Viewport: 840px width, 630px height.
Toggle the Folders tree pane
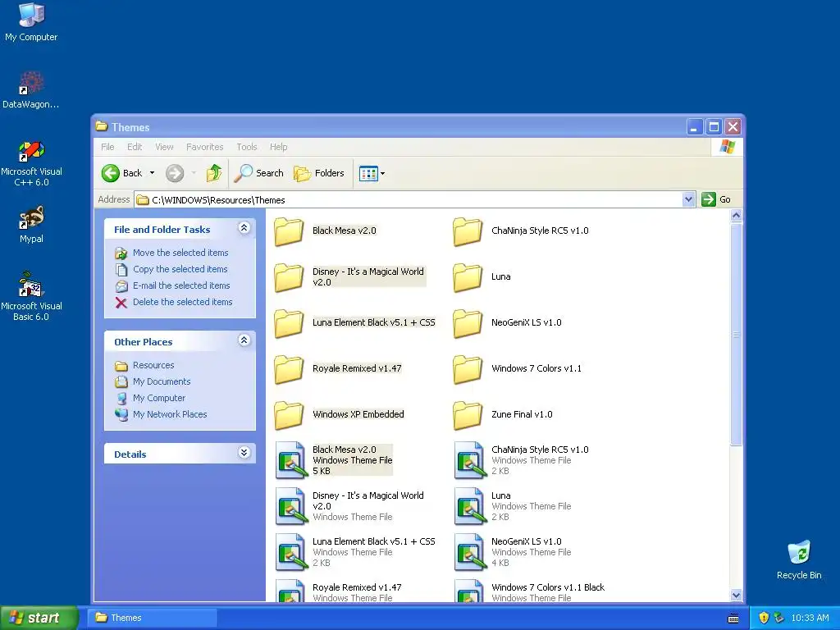(319, 173)
